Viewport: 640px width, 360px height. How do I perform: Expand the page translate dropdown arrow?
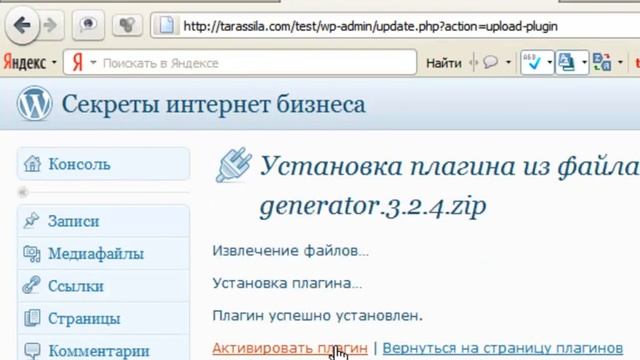(x=584, y=62)
